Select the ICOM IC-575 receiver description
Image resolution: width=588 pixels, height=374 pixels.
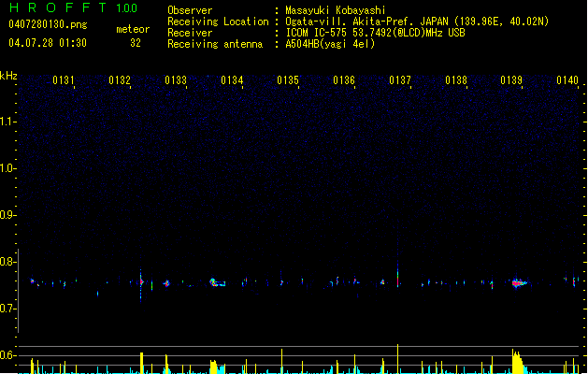coord(375,33)
